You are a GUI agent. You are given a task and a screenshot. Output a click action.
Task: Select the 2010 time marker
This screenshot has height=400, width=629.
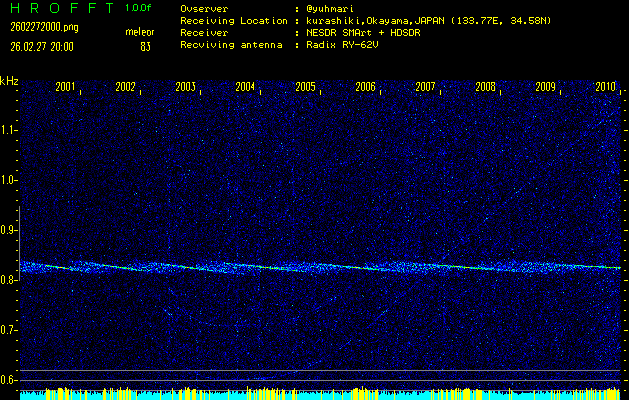coord(604,88)
